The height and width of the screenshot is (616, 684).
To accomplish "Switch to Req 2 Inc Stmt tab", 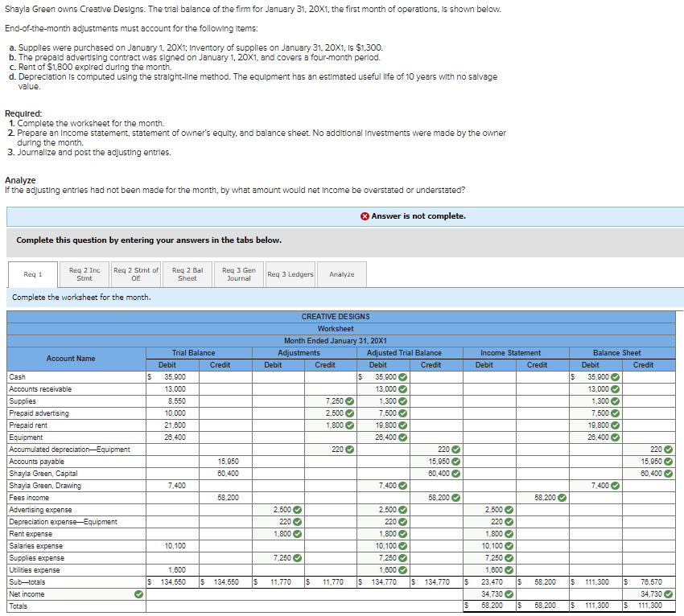I will [x=84, y=274].
